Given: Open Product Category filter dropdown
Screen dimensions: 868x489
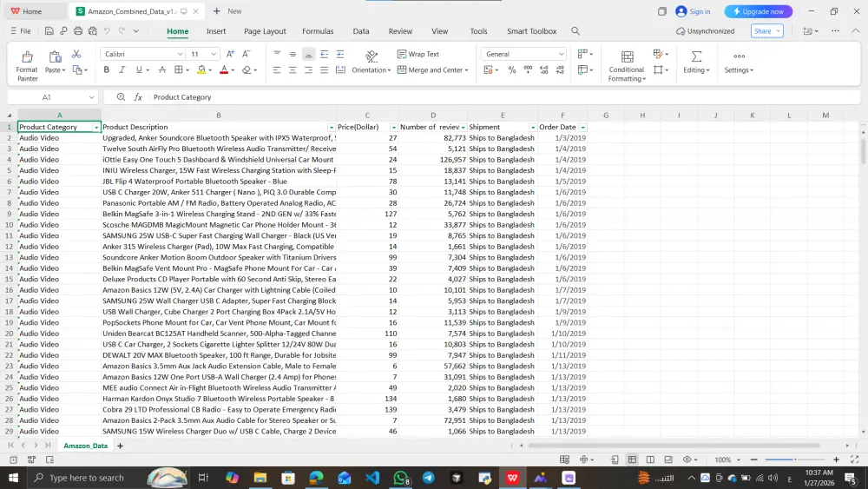Looking at the screenshot, I should [x=96, y=128].
